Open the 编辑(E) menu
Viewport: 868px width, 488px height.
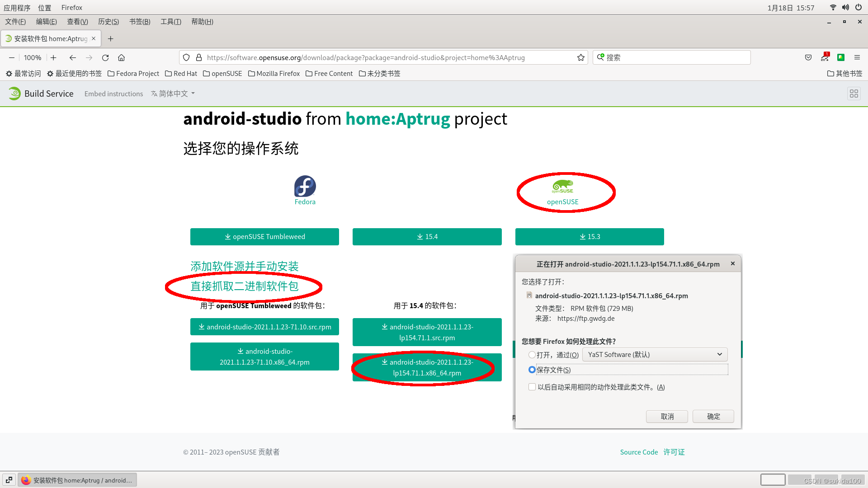47,22
